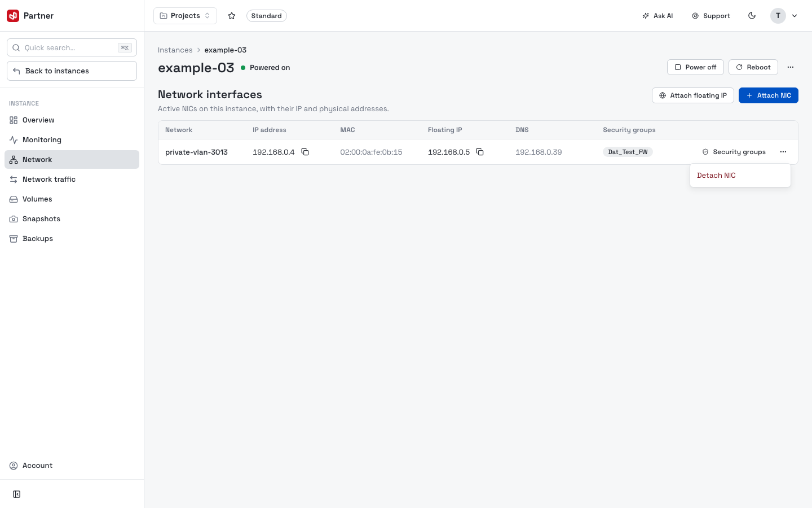Click MAC address 02:00:0a:fe:0b:15
The width and height of the screenshot is (812, 508).
coord(371,152)
